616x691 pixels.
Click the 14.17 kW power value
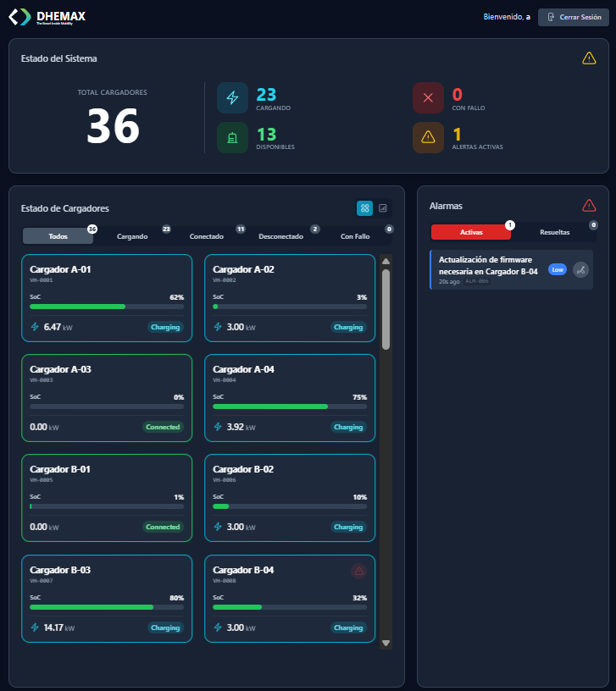59,627
